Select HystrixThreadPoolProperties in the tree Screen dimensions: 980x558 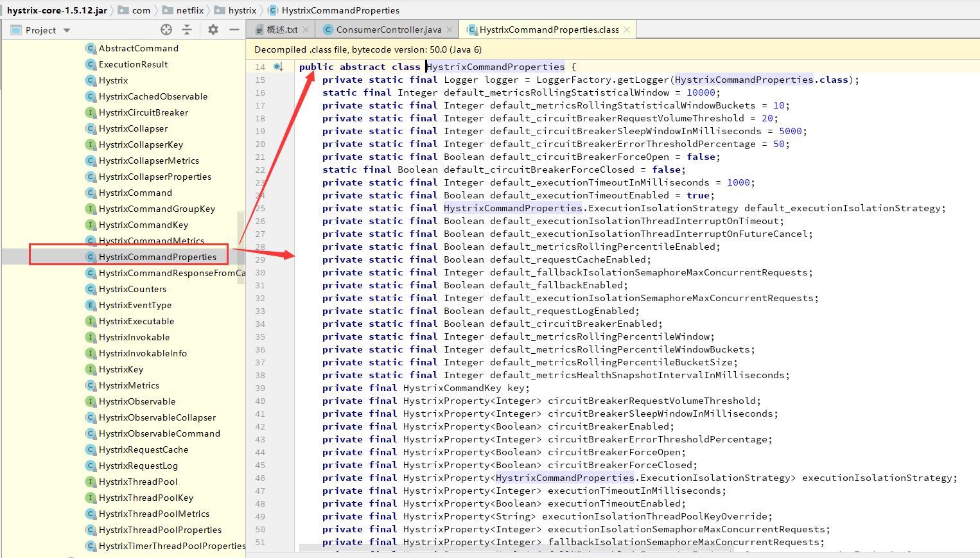click(x=160, y=530)
